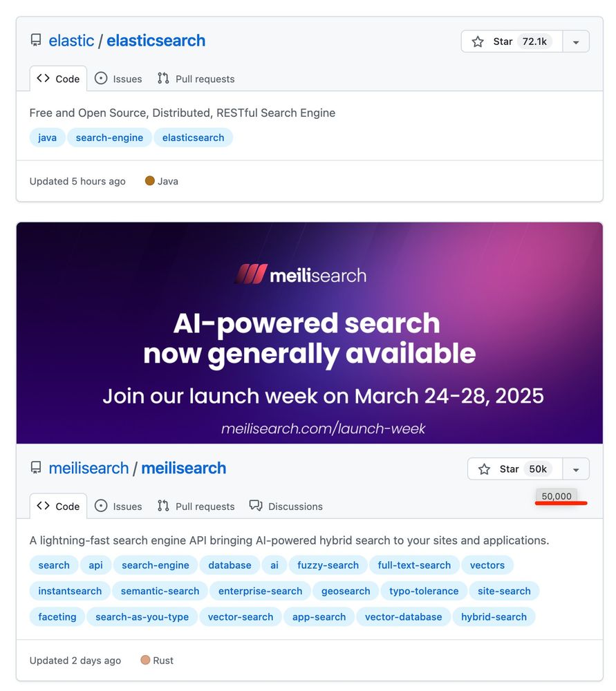Click the star outline icon on the elasticsearch card
The image size is (616, 691).
coord(478,41)
